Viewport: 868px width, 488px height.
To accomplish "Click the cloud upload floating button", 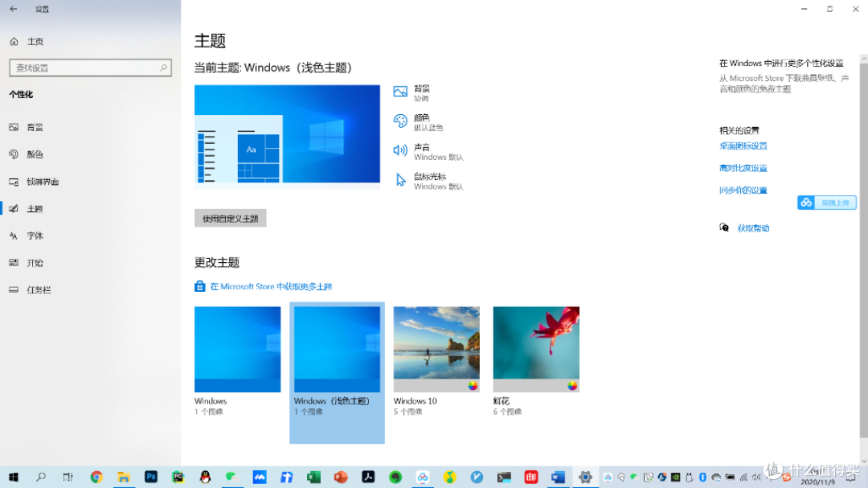I will [827, 203].
